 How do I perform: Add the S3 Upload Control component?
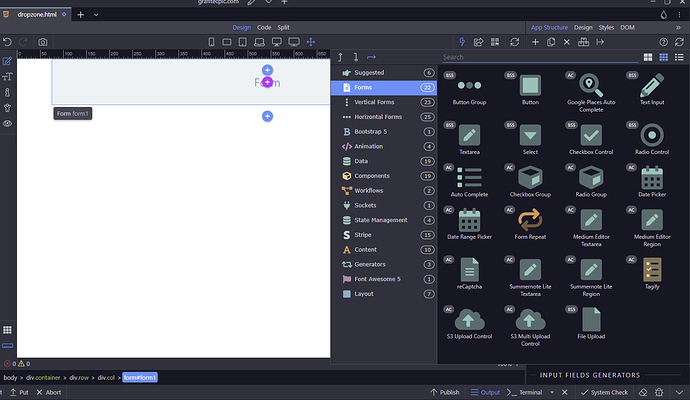click(x=469, y=323)
